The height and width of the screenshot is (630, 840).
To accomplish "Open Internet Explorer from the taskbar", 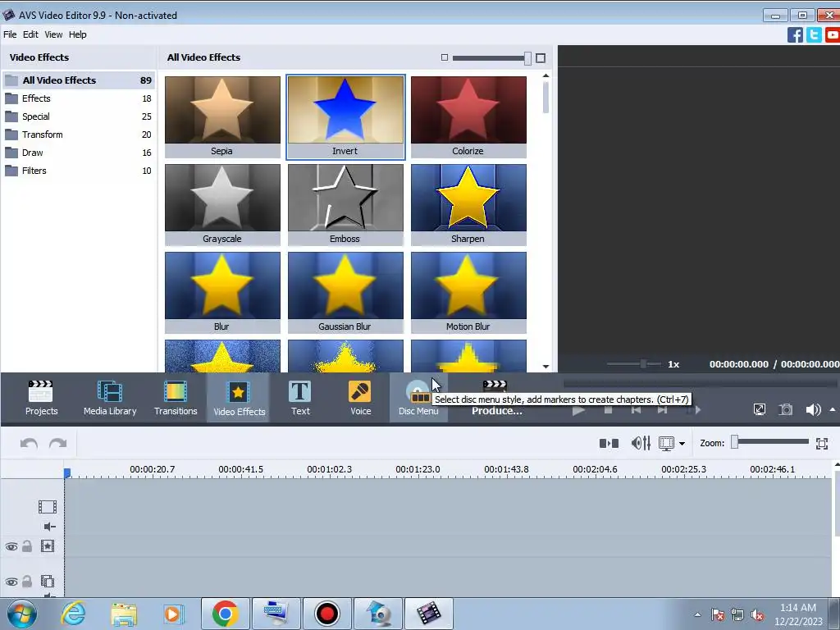I will [x=73, y=614].
